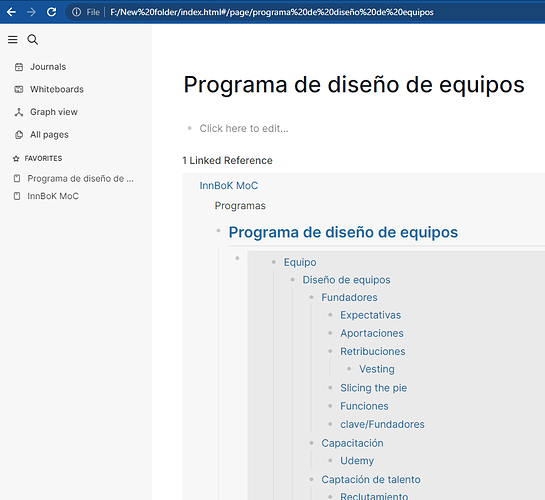Toggle the left sidebar hamburger menu
This screenshot has height=500, width=545.
pos(13,40)
